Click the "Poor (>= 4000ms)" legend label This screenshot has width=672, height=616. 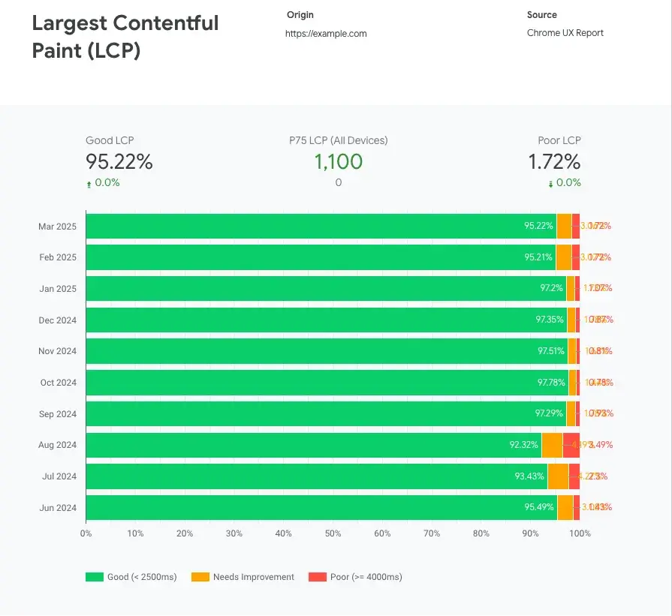pyautogui.click(x=366, y=577)
